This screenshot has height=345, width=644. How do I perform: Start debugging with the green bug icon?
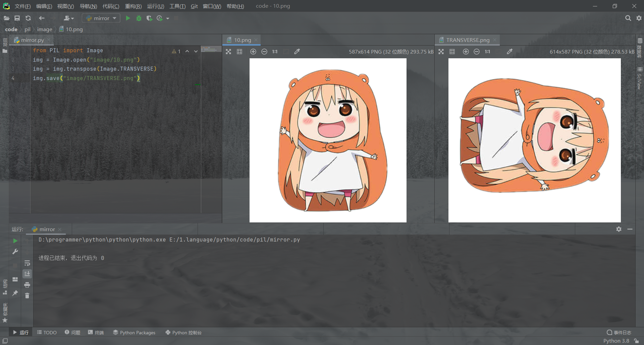click(139, 18)
